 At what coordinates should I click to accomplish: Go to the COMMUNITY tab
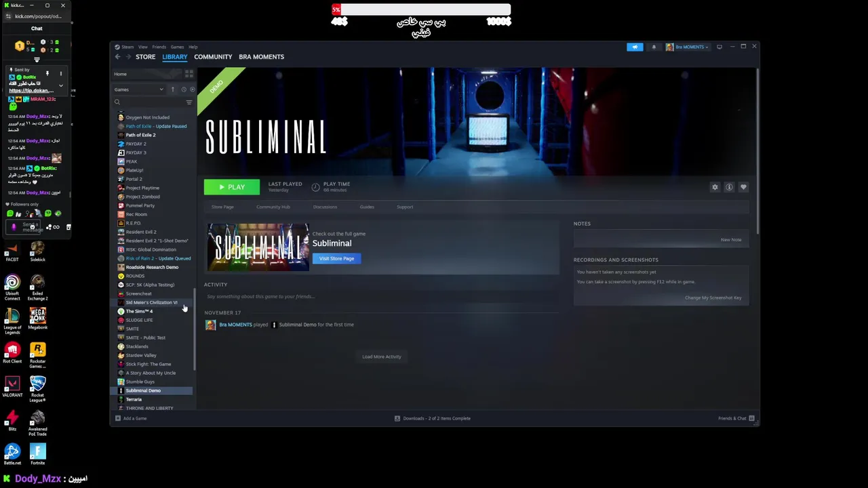(x=213, y=57)
